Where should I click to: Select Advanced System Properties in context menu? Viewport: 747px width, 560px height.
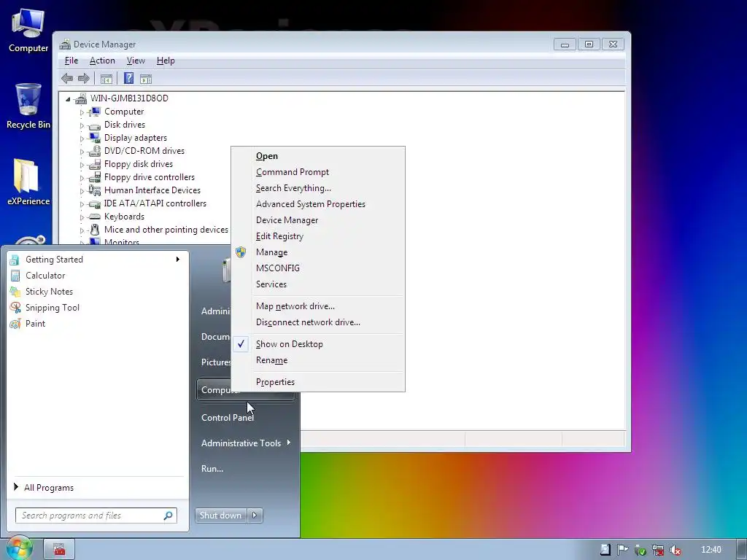pos(310,204)
